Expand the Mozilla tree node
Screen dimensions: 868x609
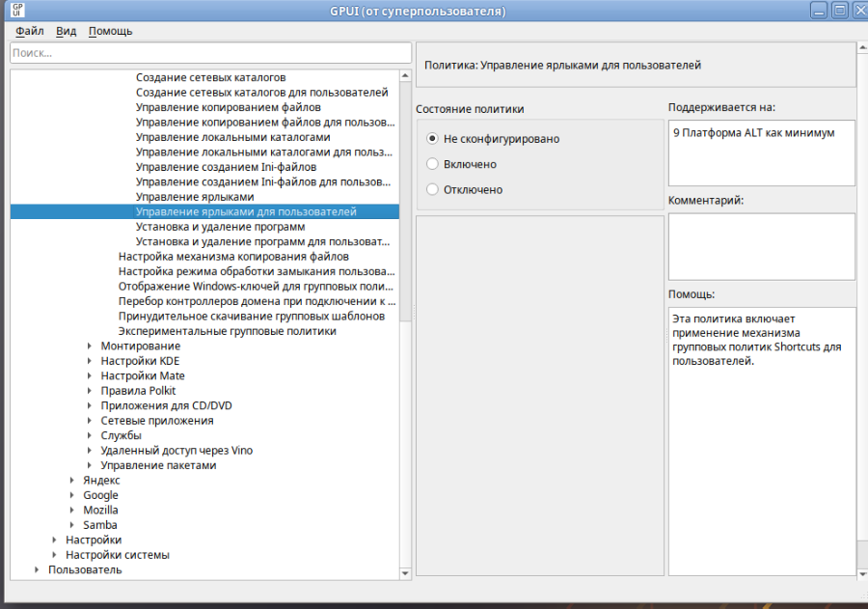[x=72, y=511]
